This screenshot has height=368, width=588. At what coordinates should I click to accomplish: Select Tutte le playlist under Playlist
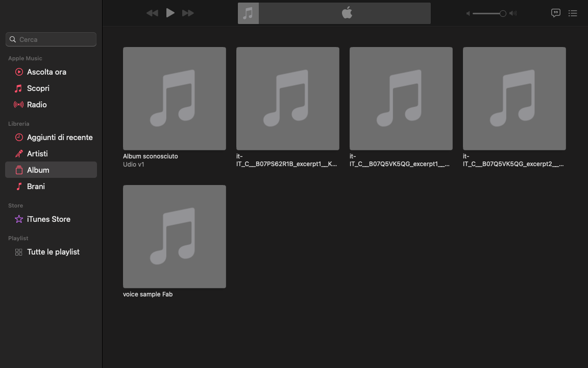coord(53,251)
